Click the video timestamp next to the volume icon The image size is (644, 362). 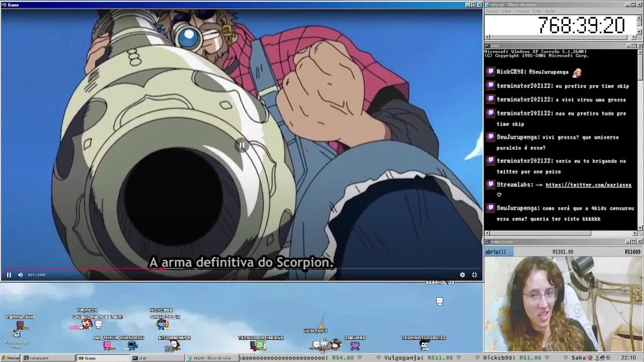click(37, 275)
